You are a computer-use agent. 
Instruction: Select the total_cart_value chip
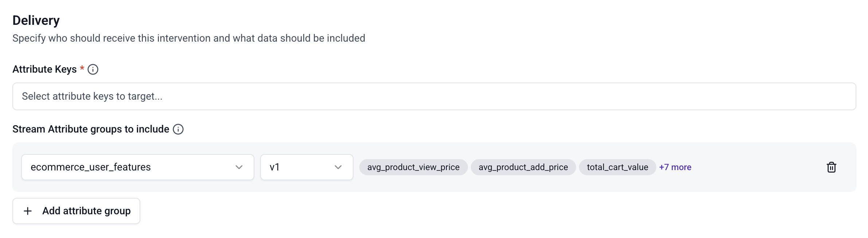pyautogui.click(x=617, y=167)
